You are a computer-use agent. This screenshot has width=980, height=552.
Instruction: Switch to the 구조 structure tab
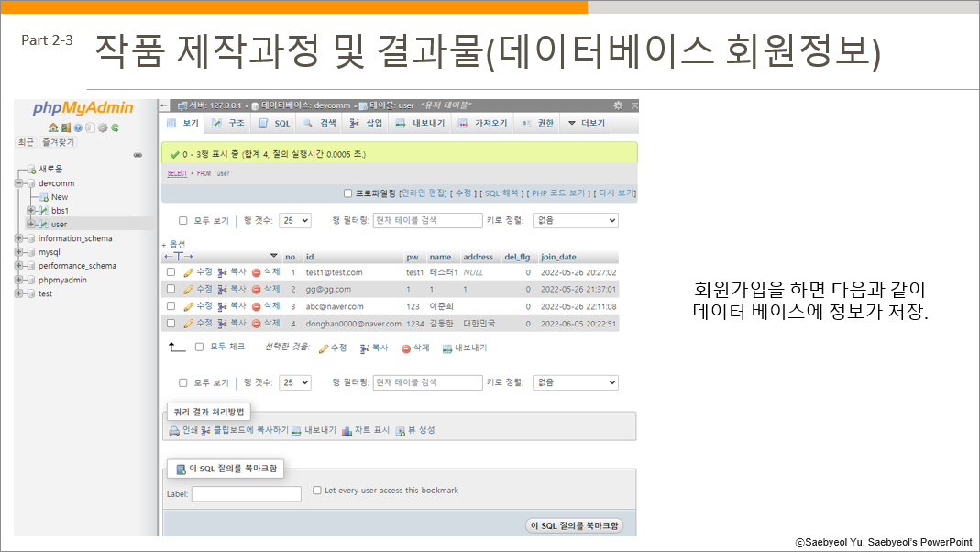[228, 123]
